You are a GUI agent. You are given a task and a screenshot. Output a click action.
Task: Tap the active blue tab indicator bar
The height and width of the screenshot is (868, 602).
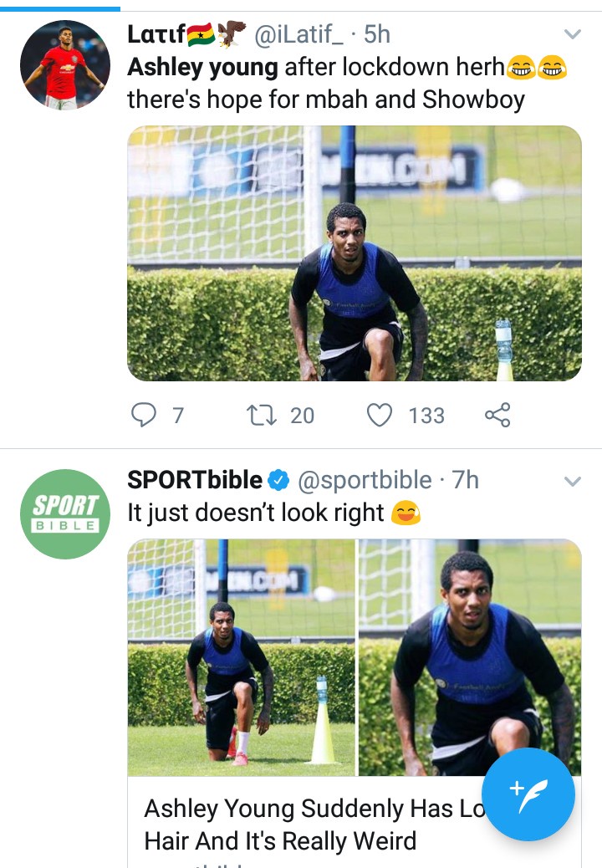coord(59,9)
